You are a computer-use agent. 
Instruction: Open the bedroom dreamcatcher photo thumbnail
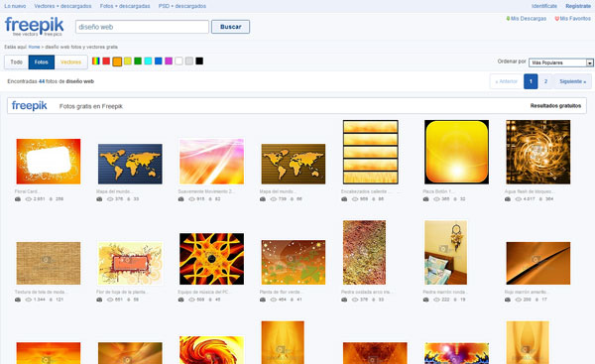tap(446, 252)
